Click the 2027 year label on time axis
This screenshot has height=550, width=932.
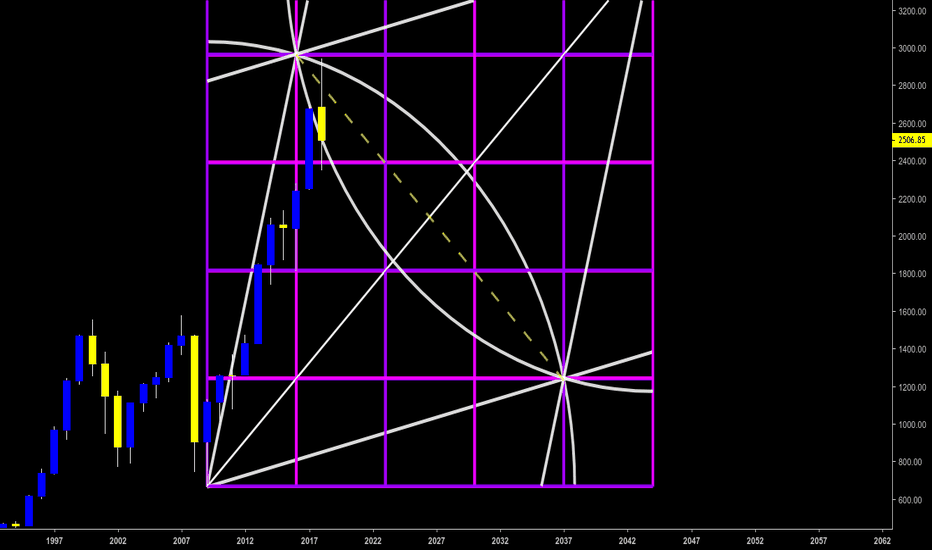click(x=436, y=540)
